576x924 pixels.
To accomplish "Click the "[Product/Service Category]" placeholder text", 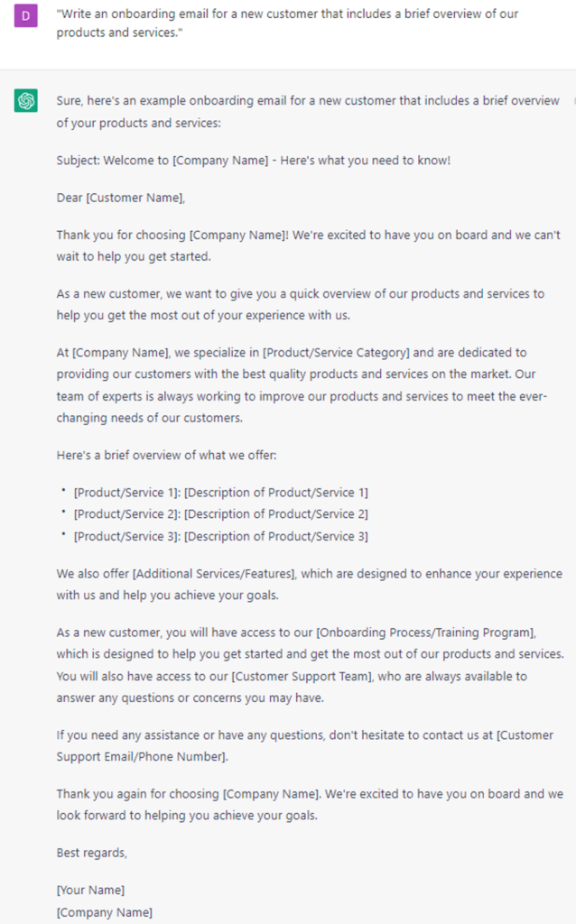I will coord(336,352).
